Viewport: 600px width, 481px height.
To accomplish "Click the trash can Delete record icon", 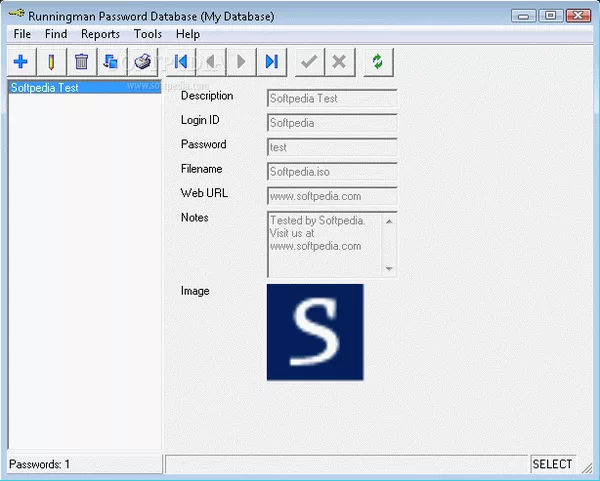I will point(81,62).
